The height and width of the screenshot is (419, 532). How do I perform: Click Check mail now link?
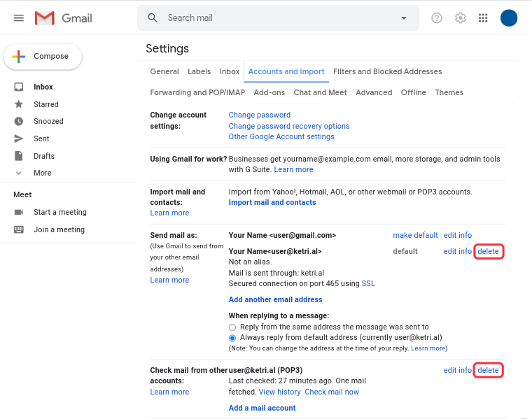[x=332, y=392]
